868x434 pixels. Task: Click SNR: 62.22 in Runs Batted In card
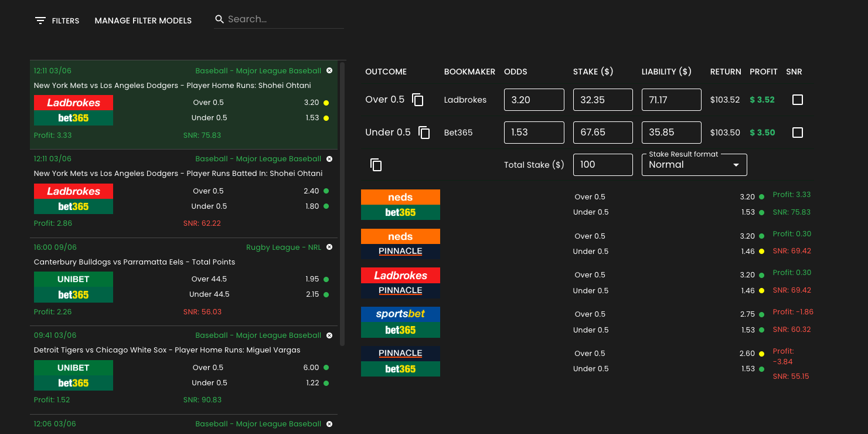click(x=202, y=223)
